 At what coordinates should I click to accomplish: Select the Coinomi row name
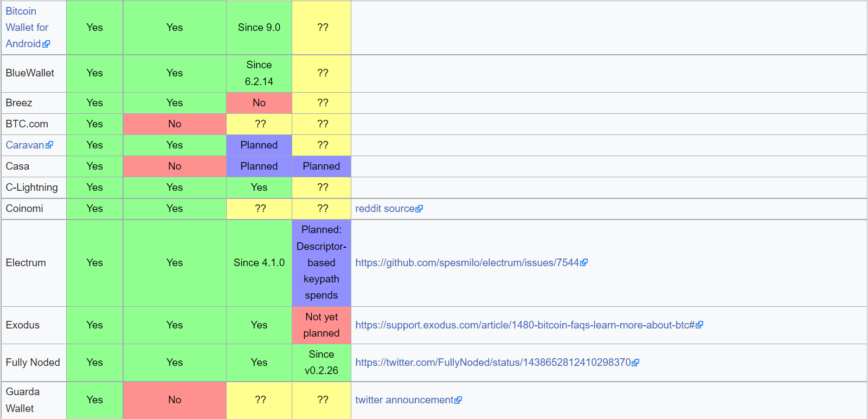click(24, 209)
